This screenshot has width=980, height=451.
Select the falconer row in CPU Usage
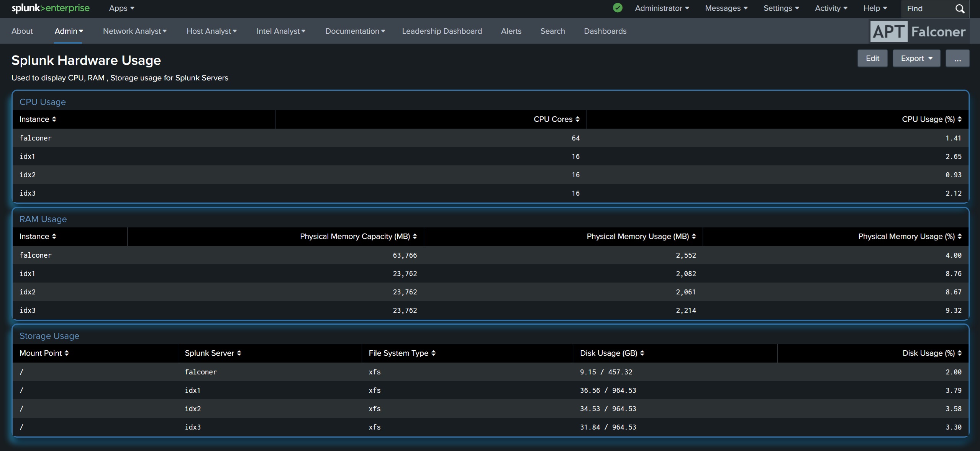click(x=490, y=138)
